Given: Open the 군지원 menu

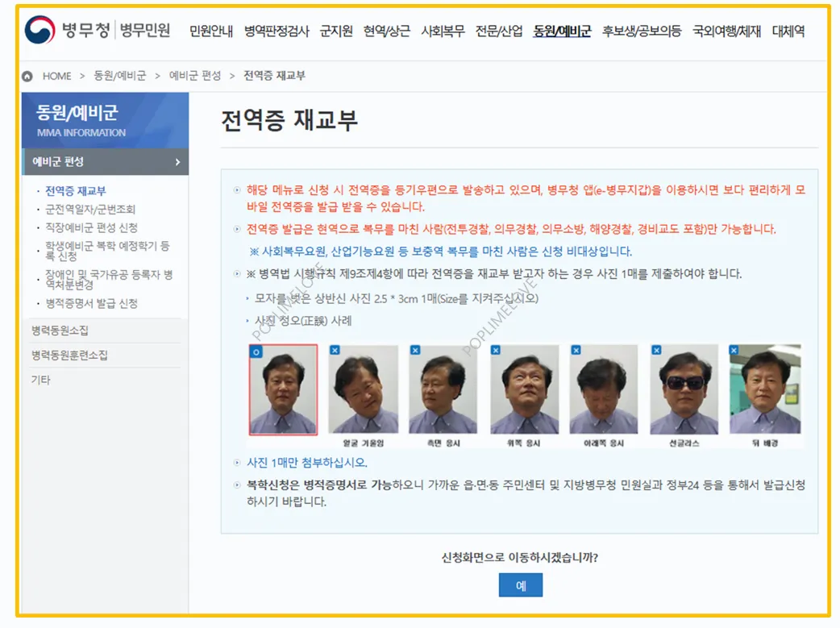Looking at the screenshot, I should coord(336,31).
